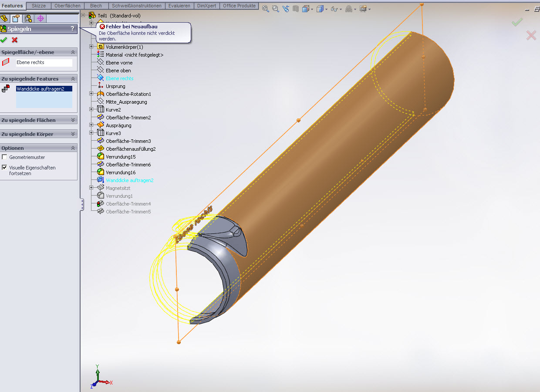Click the Apply Scene icon
The image size is (540, 392).
pos(363,9)
